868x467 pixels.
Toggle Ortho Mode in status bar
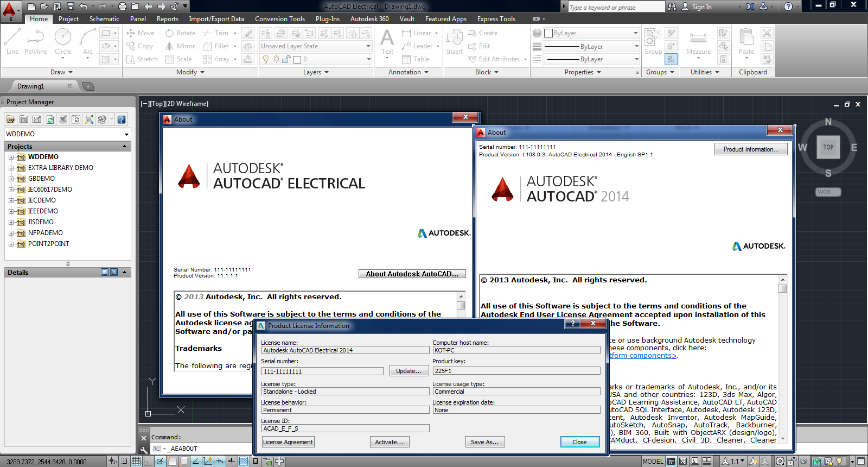click(148, 462)
